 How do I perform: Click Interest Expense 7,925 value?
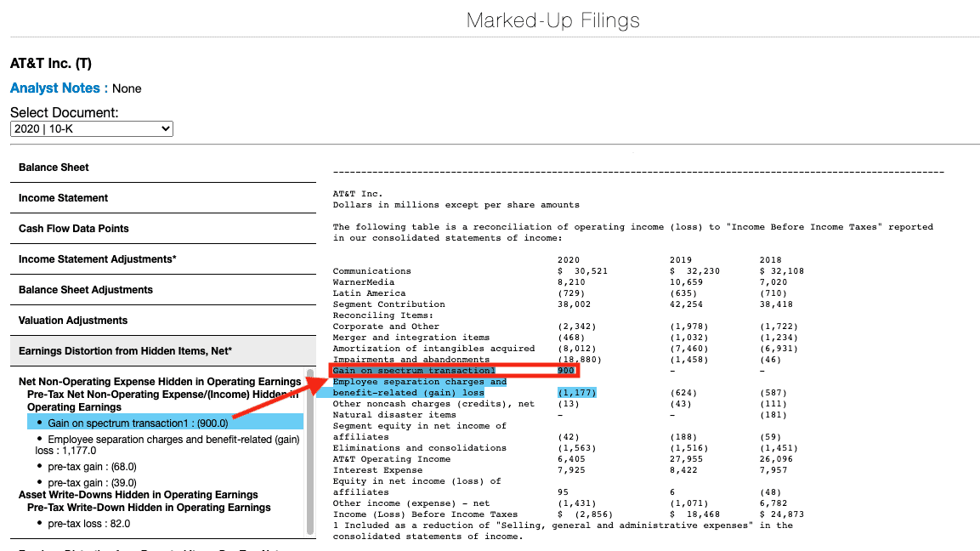tap(571, 470)
